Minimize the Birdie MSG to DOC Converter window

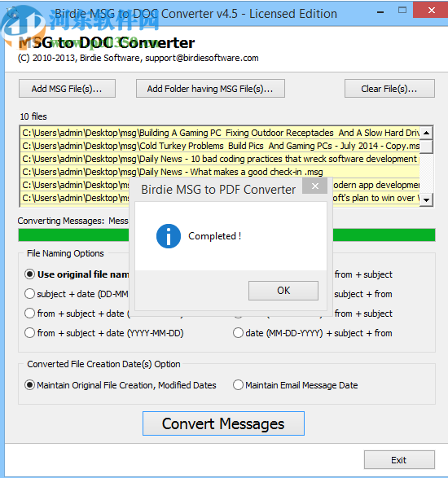click(x=380, y=12)
